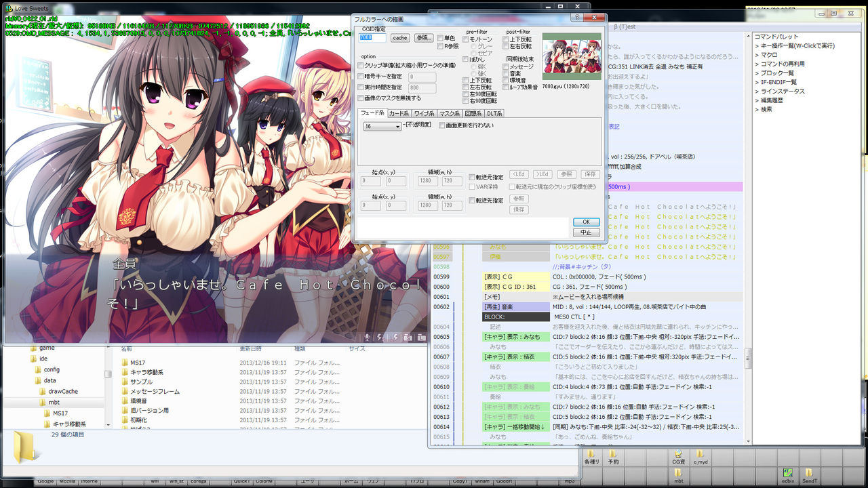Open the mbt taskbar folder icon
868x488 pixels.
[678, 473]
